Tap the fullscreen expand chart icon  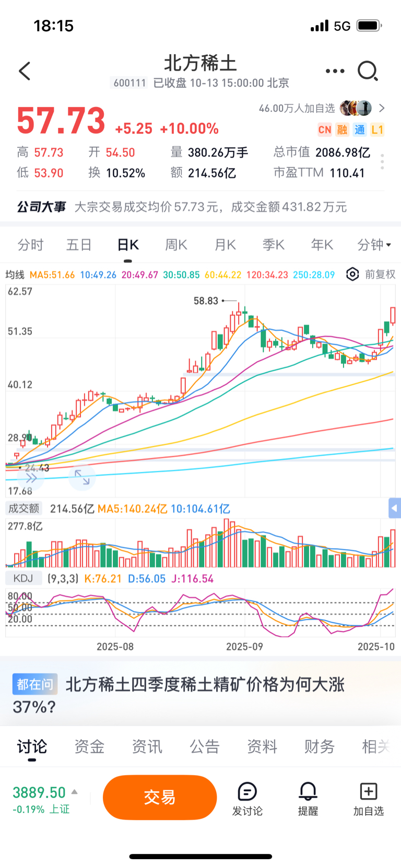pyautogui.click(x=82, y=477)
